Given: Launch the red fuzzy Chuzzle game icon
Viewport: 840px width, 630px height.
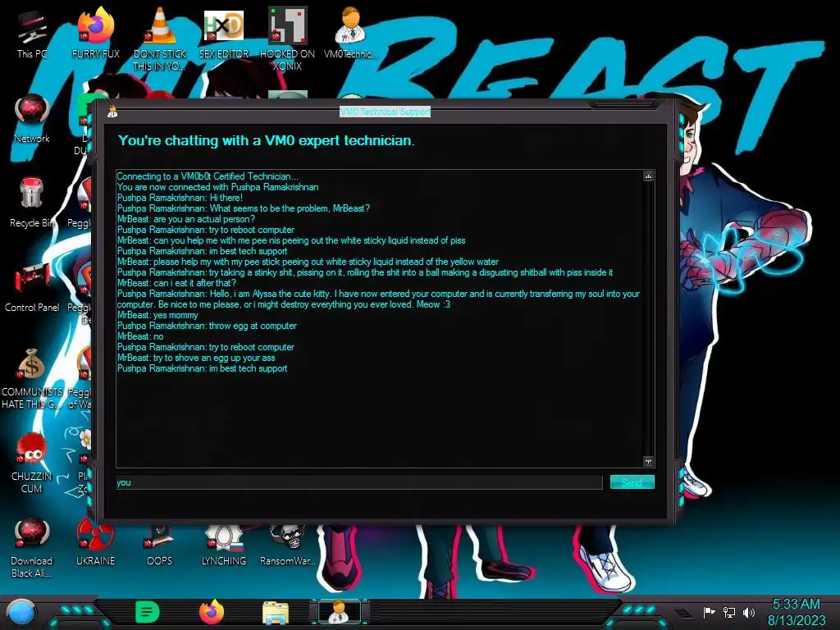Looking at the screenshot, I should [32, 463].
